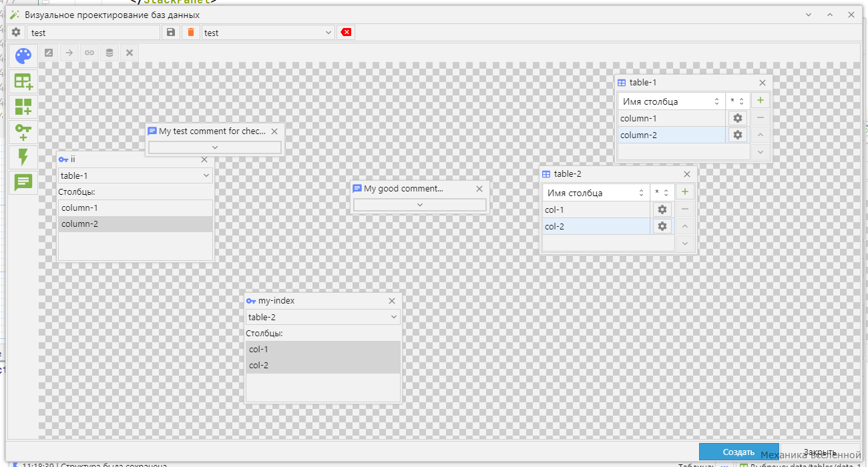Close the 'My good comment' box
The height and width of the screenshot is (467, 868).
click(x=479, y=189)
